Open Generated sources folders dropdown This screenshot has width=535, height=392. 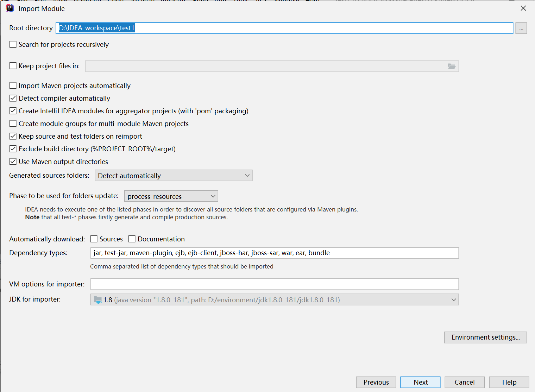point(174,176)
